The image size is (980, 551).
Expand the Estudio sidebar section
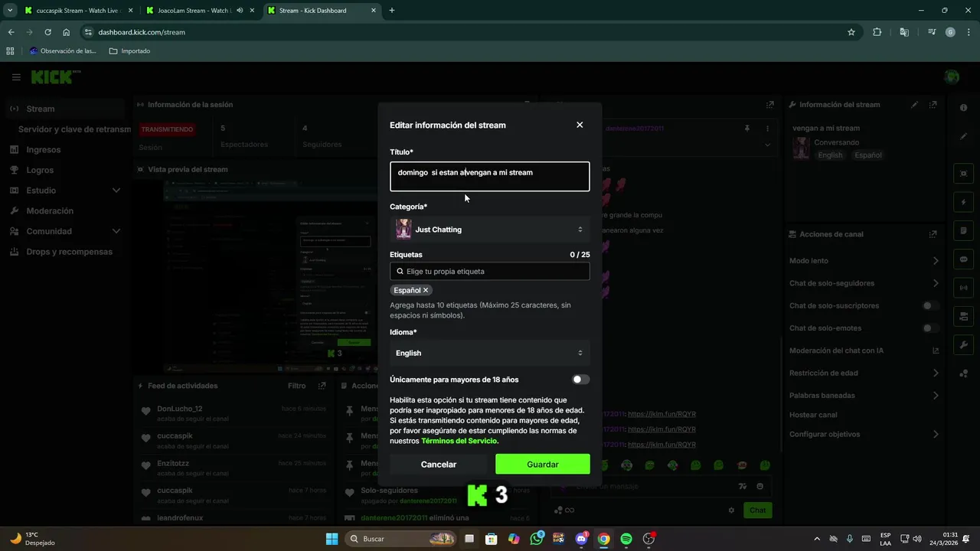pyautogui.click(x=66, y=191)
